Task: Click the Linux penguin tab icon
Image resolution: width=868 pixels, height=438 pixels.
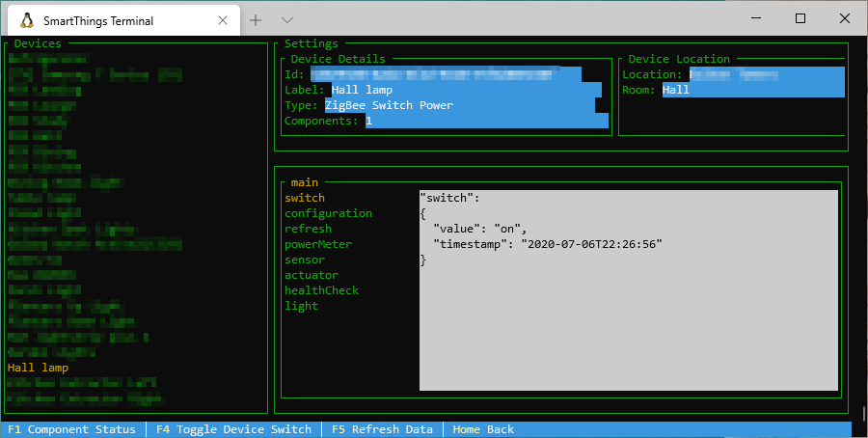Action: 27,20
